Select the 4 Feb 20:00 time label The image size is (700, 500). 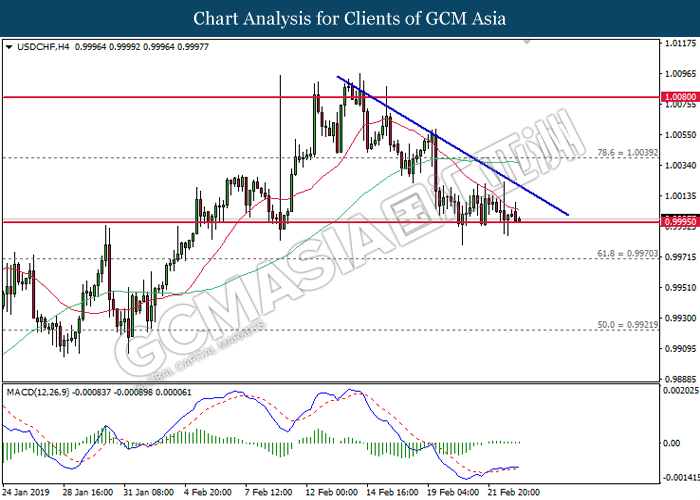tap(208, 492)
